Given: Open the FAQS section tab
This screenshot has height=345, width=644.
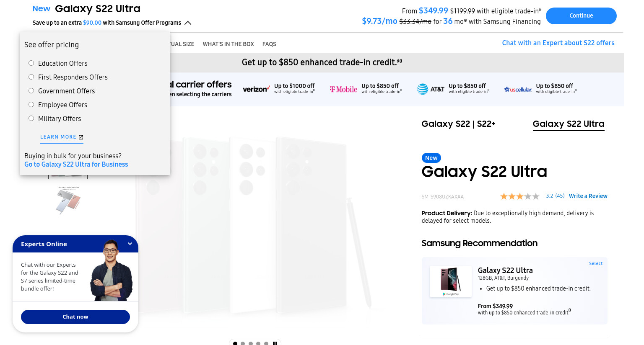Looking at the screenshot, I should click(x=269, y=44).
